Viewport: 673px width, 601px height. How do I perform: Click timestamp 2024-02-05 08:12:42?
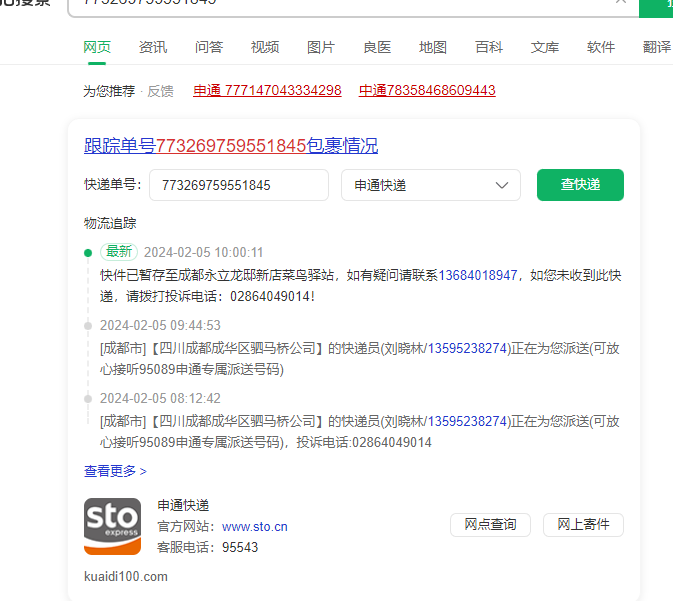tap(160, 398)
